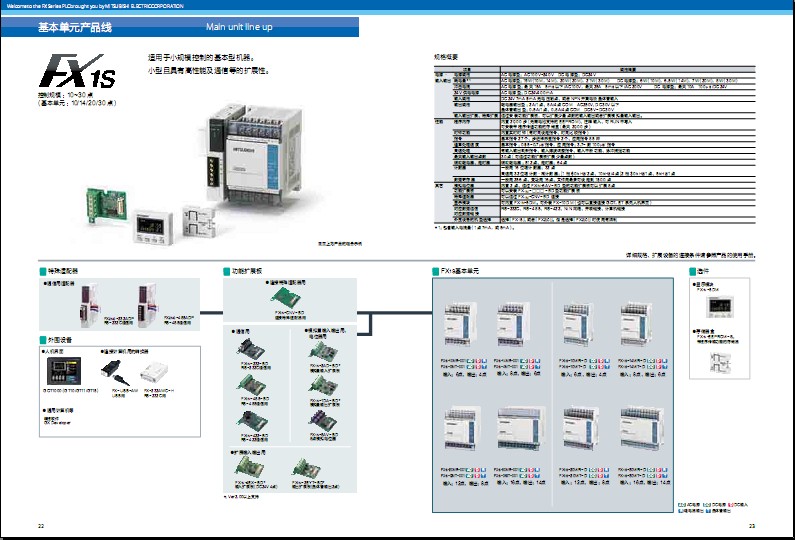Image resolution: width=795 pixels, height=540 pixels.
Task: Click the FX1S series logo
Action: 70,74
